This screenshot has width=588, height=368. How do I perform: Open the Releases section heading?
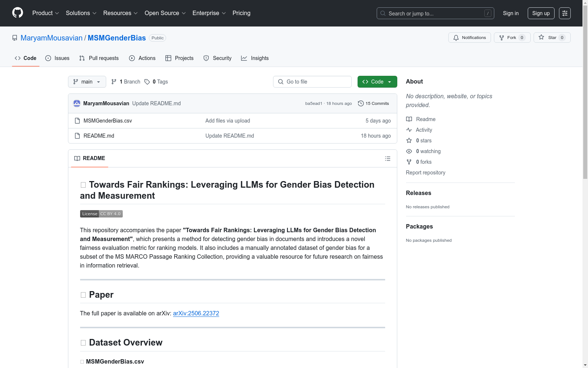coord(419,193)
